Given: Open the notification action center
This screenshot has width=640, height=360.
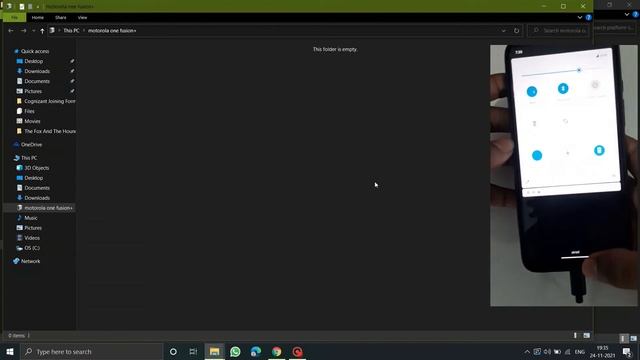Looking at the screenshot, I should pos(627,352).
